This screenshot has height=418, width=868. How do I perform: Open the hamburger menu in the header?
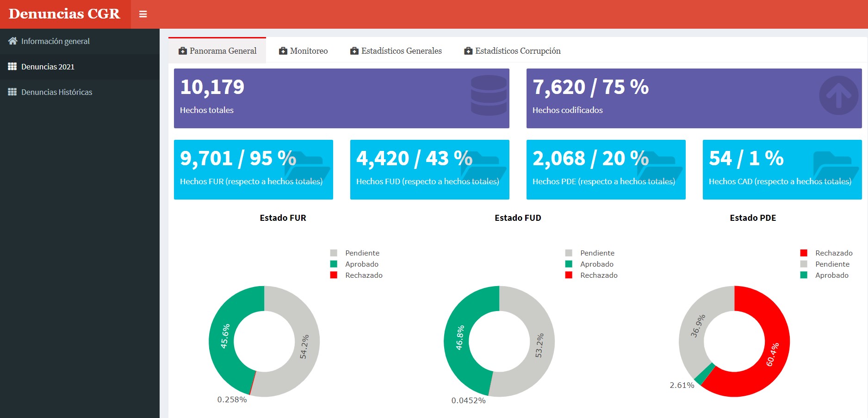click(143, 14)
